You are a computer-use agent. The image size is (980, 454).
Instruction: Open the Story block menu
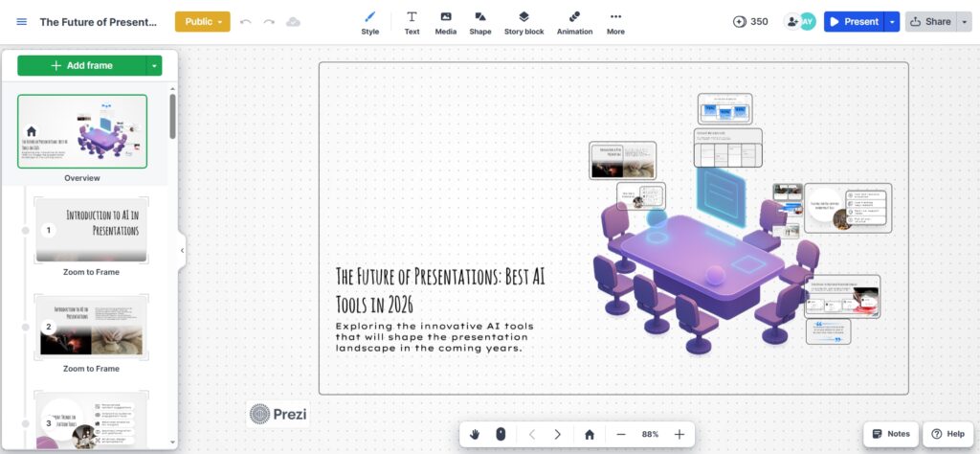click(x=523, y=23)
